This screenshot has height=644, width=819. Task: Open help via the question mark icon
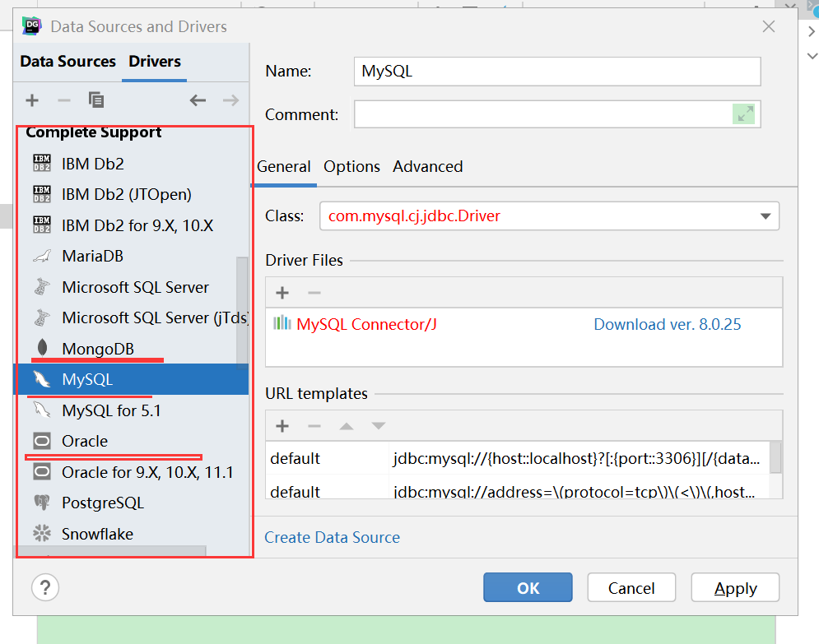pos(45,587)
